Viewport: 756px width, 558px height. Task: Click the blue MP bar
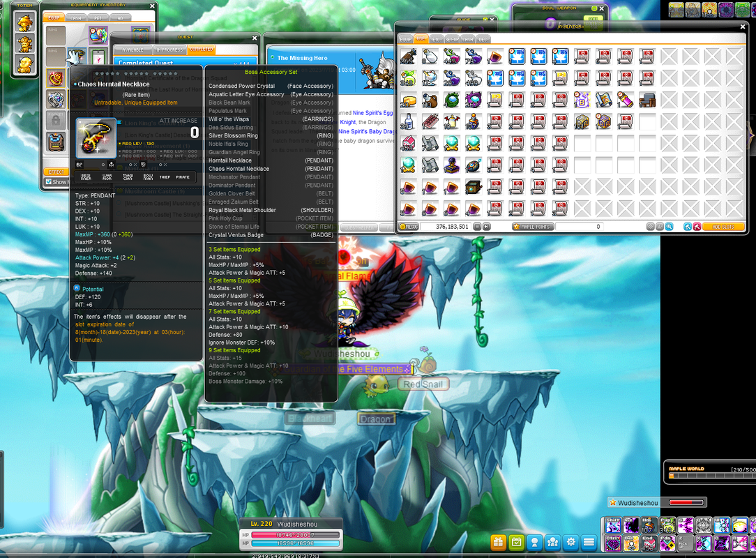[296, 543]
